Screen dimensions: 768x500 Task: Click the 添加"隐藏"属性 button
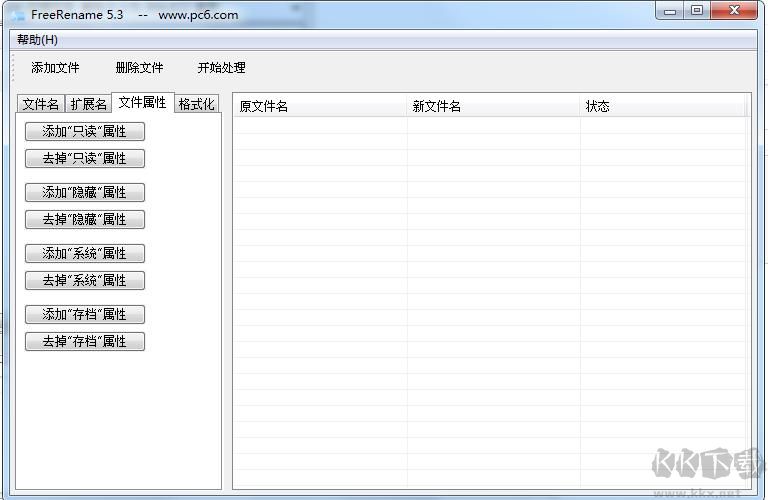click(x=85, y=192)
